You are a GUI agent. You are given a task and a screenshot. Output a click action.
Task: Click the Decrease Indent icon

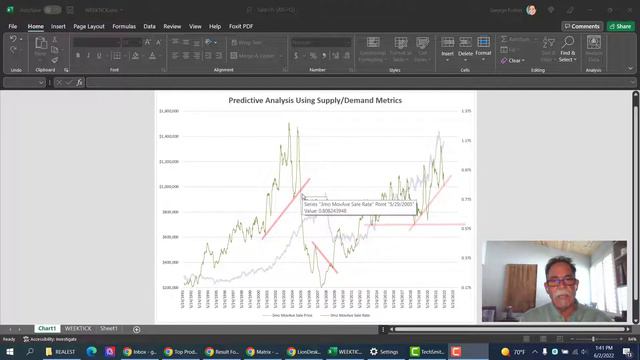[x=208, y=56]
